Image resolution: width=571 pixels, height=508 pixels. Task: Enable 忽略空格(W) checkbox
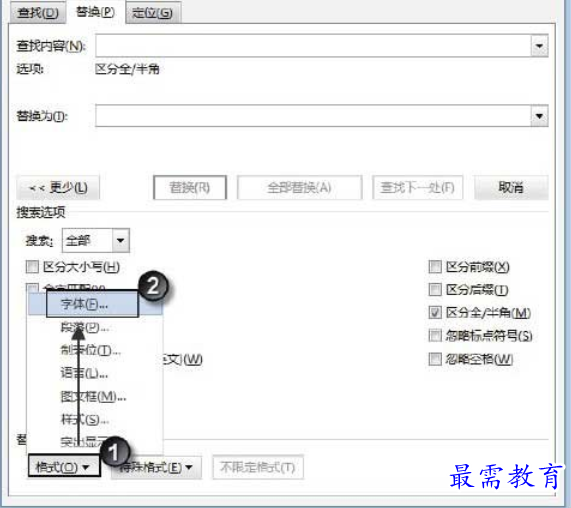[x=435, y=359]
